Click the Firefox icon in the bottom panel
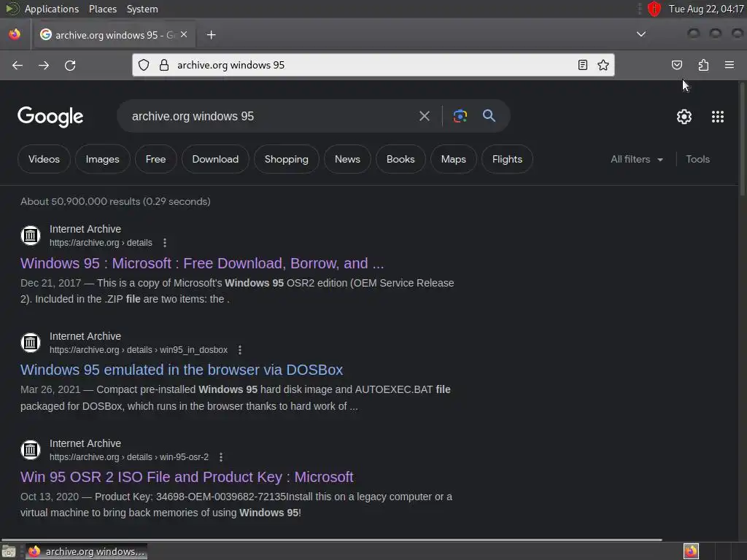 [x=691, y=551]
